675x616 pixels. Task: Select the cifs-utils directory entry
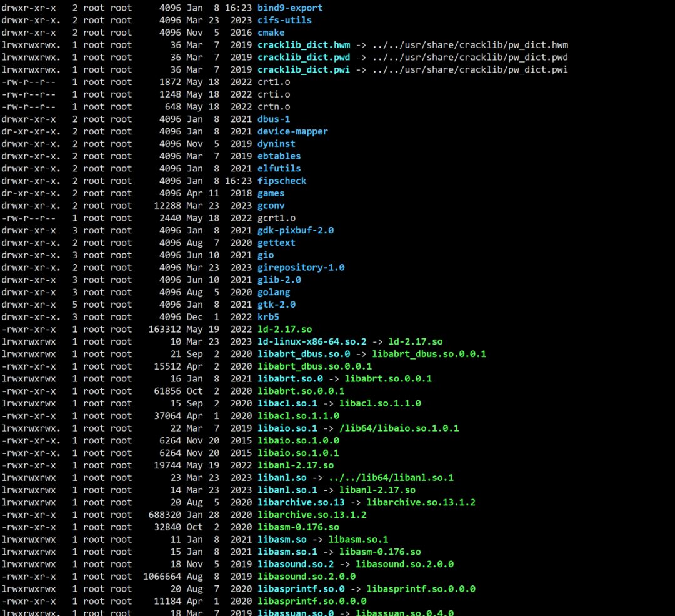pyautogui.click(x=284, y=20)
